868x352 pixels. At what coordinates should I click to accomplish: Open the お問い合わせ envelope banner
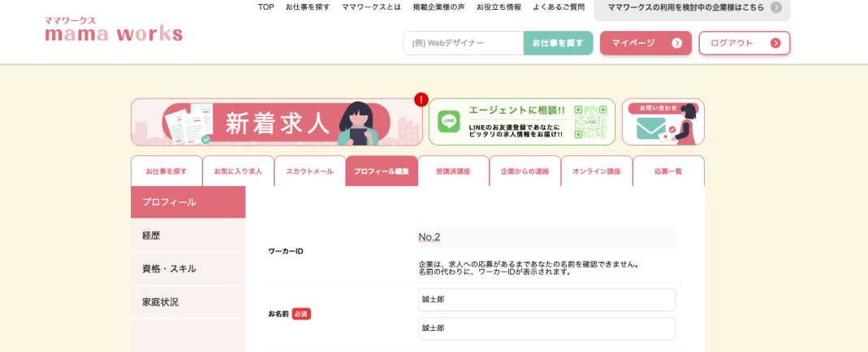click(663, 122)
